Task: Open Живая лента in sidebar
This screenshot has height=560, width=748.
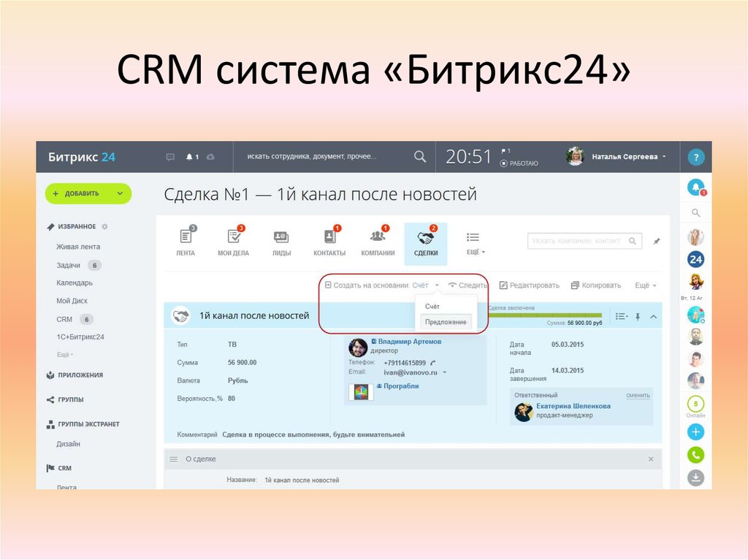Action: (78, 247)
